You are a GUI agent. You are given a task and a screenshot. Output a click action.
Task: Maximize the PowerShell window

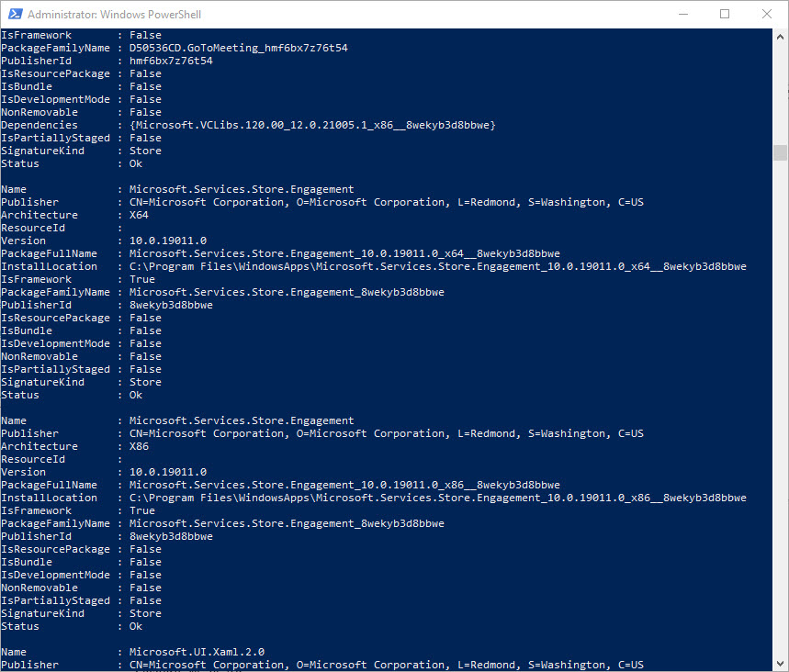(725, 14)
